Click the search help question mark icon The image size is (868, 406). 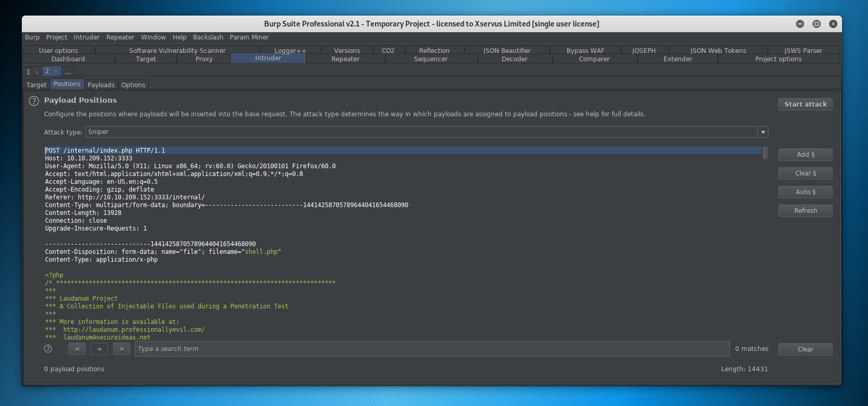coord(48,349)
